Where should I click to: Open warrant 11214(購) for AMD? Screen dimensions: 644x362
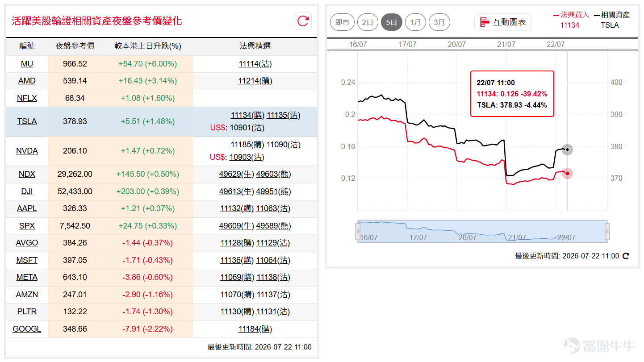255,81
